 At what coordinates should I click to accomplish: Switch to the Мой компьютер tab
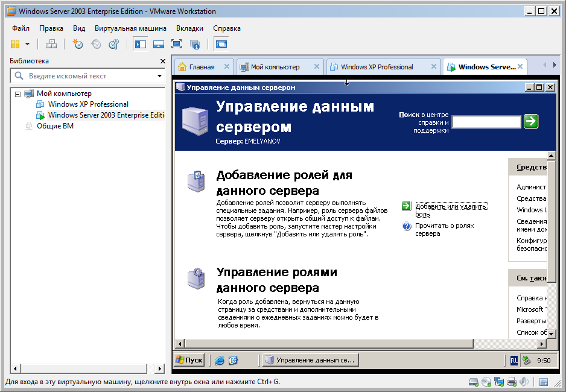click(x=275, y=67)
